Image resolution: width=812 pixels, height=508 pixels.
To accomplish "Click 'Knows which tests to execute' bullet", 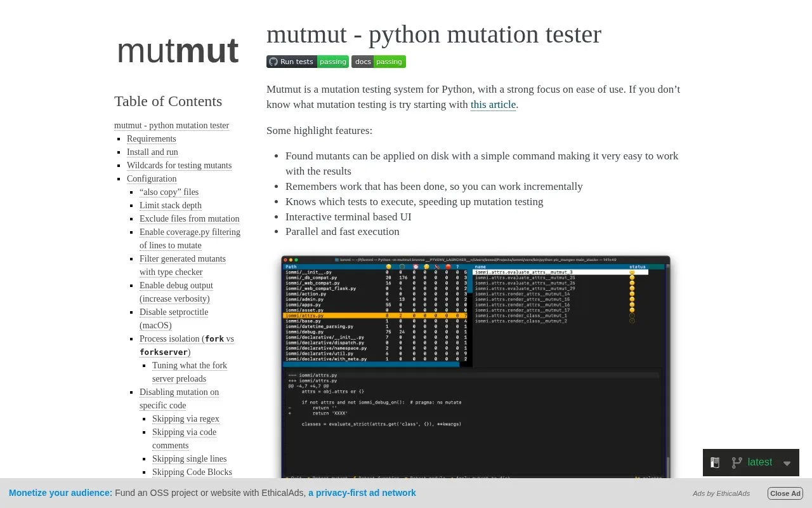I will click(414, 201).
